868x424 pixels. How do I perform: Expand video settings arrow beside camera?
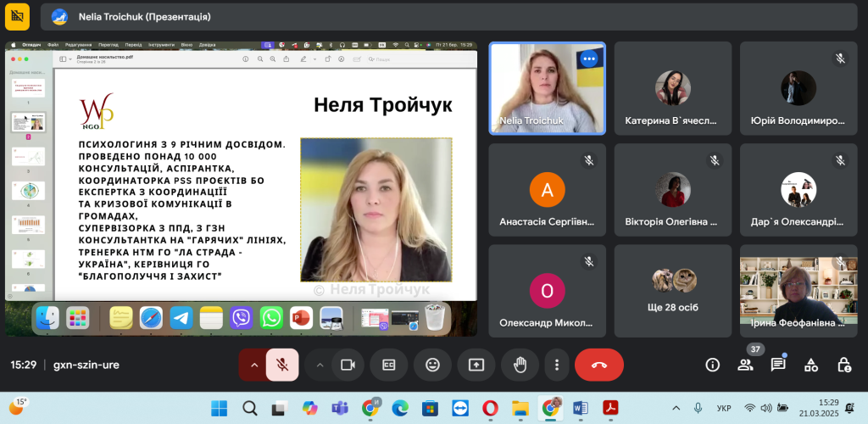[320, 365]
